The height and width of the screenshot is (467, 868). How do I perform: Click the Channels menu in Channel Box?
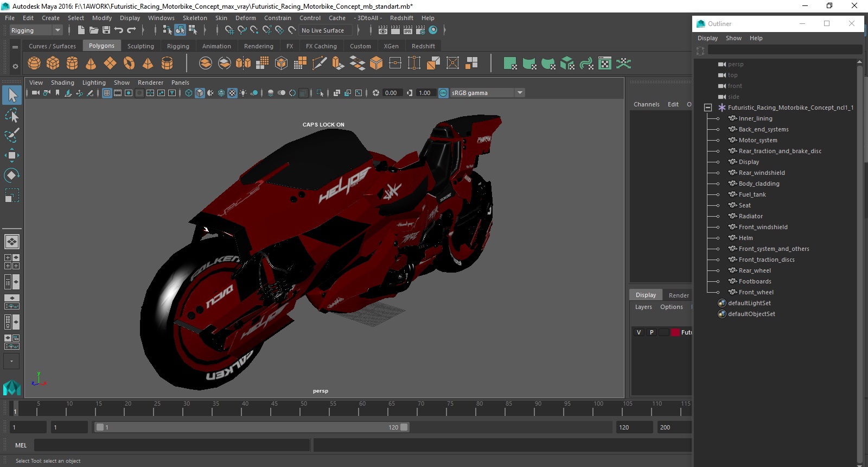tap(647, 104)
